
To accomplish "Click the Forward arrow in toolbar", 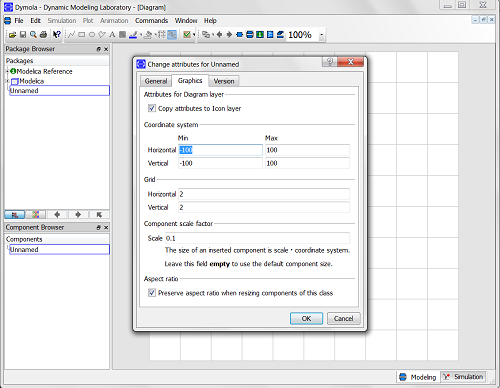I will click(x=229, y=35).
